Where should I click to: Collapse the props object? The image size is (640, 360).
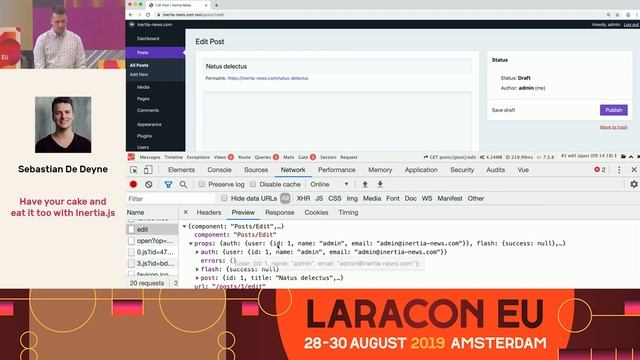tap(191, 244)
